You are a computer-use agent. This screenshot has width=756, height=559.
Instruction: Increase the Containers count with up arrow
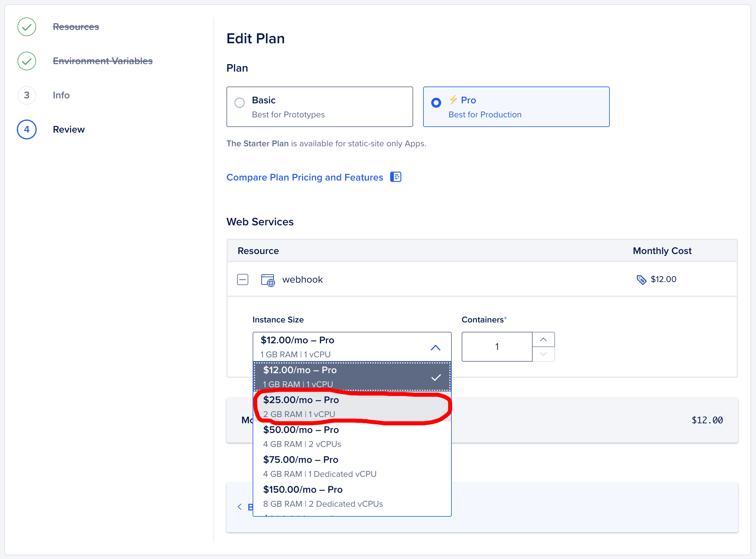tap(543, 339)
